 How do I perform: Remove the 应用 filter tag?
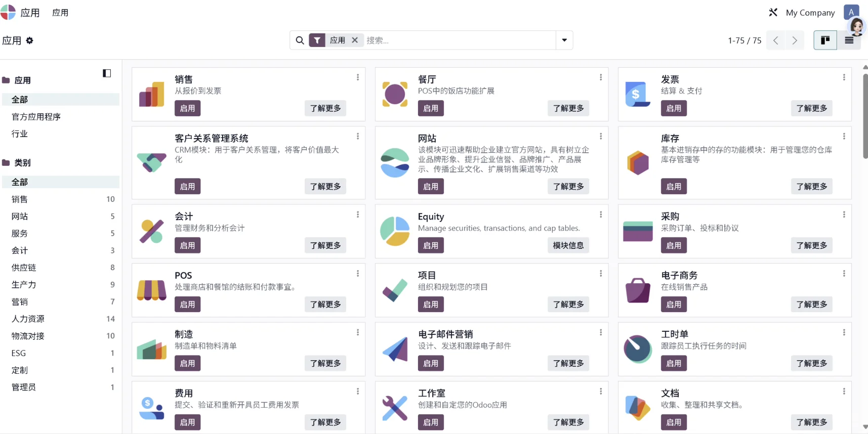click(355, 40)
